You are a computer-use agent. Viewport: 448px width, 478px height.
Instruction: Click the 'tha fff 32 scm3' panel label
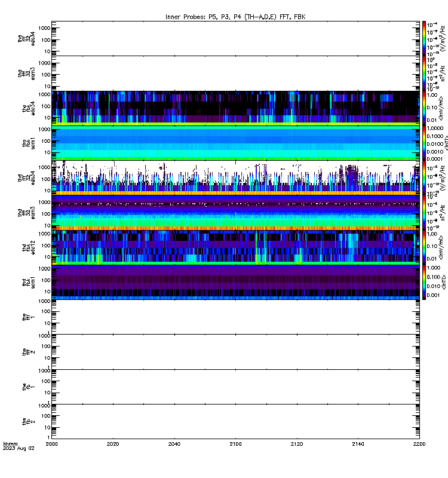click(x=26, y=73)
